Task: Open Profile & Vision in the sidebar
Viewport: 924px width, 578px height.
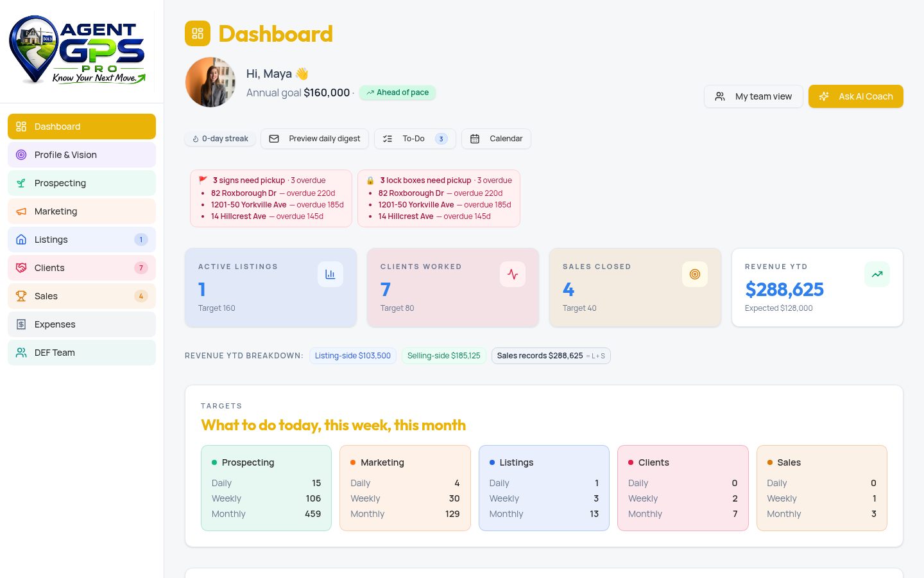Action: [x=81, y=155]
